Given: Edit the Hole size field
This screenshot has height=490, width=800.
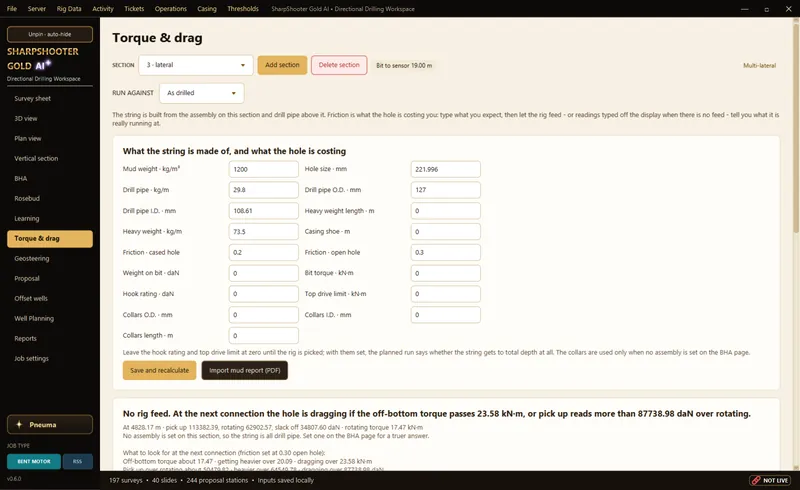Looking at the screenshot, I should click(x=445, y=169).
